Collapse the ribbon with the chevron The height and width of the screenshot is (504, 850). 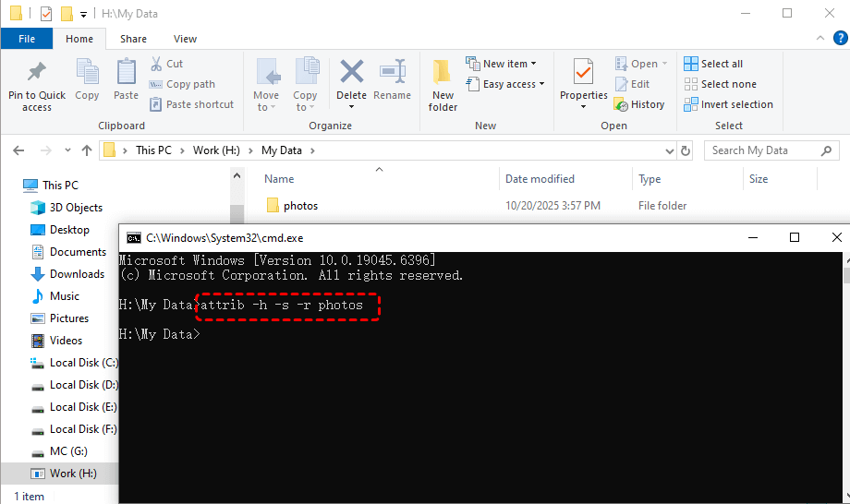818,39
